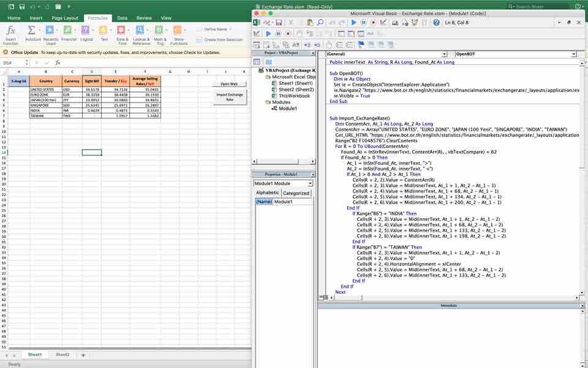Click the Import Exchange Rate button
Viewport: 588px width, 368px height.
[230, 98]
